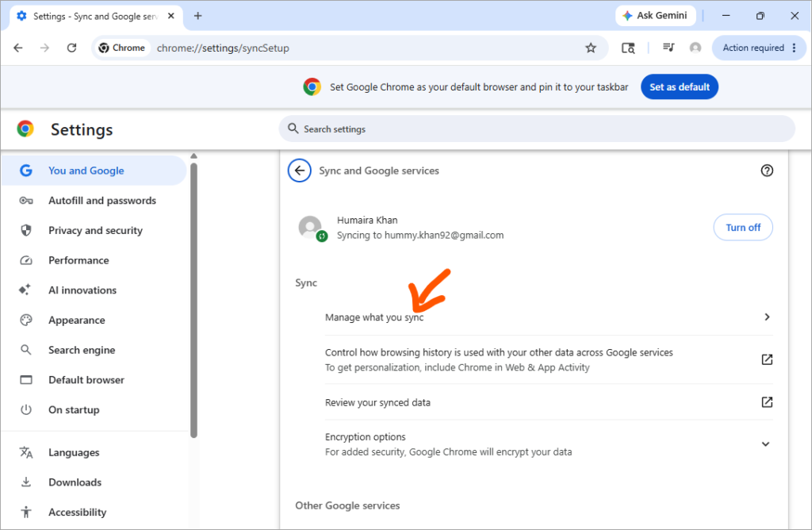Open Review your synced data

549,402
